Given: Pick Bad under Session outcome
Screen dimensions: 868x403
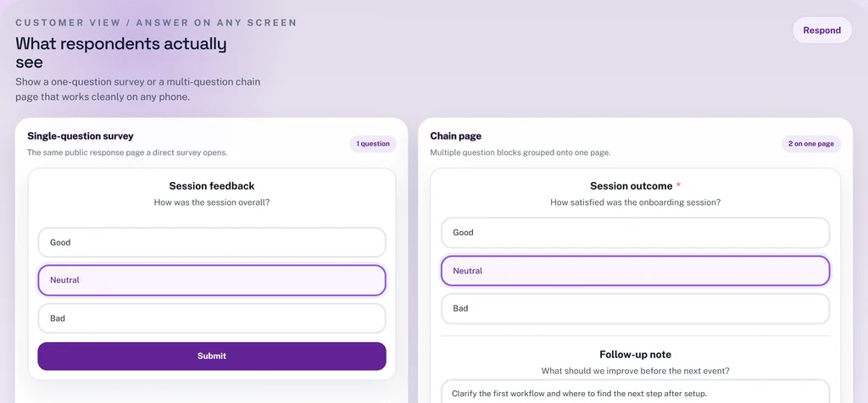Looking at the screenshot, I should 635,309.
